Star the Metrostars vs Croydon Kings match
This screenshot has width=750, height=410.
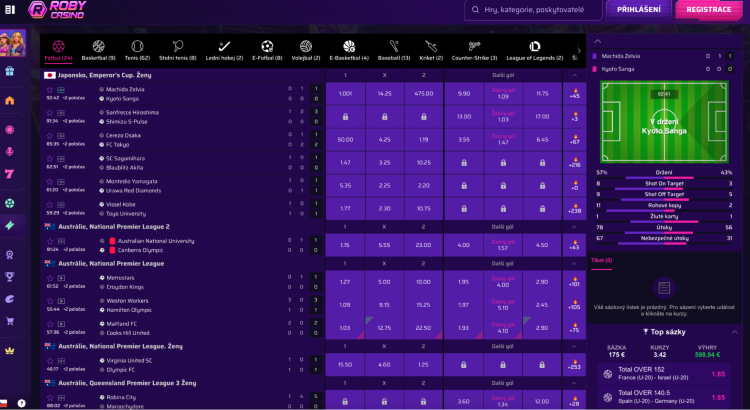click(49, 277)
